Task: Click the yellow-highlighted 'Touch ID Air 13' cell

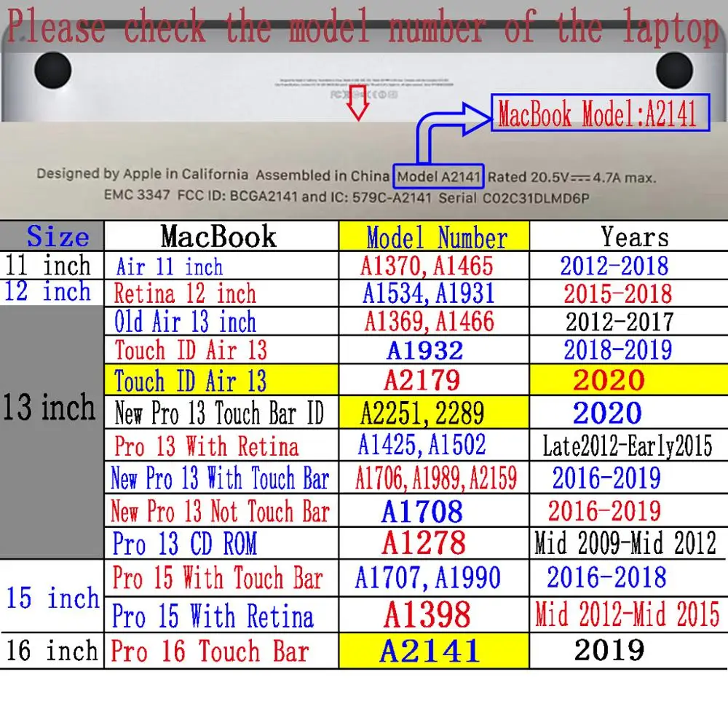Action: tap(221, 380)
